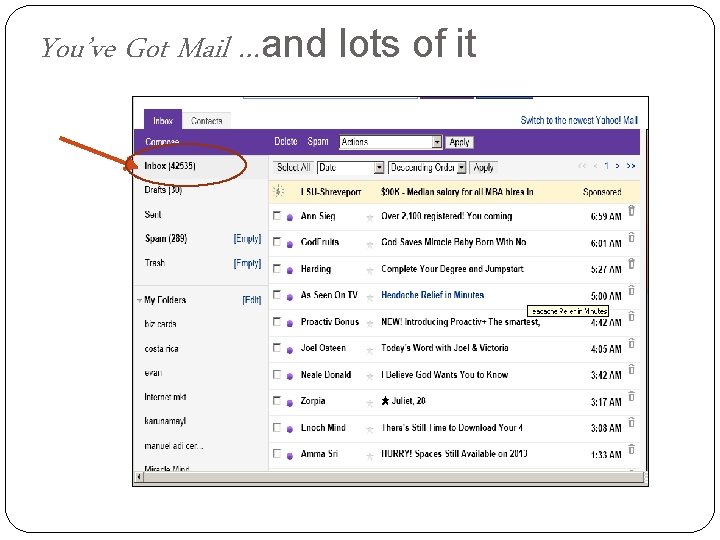Delete the Ann Sieg email with its trash icon
The image size is (720, 540).
tap(631, 211)
